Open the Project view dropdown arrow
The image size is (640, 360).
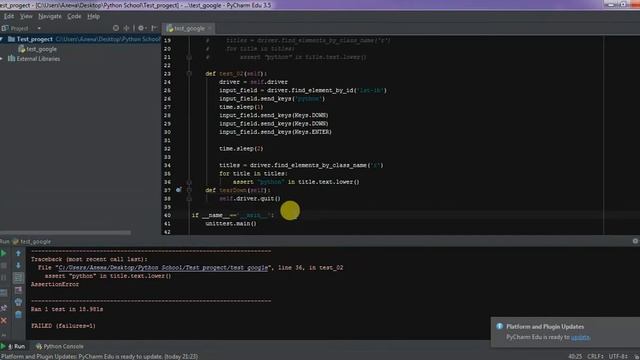click(x=39, y=29)
